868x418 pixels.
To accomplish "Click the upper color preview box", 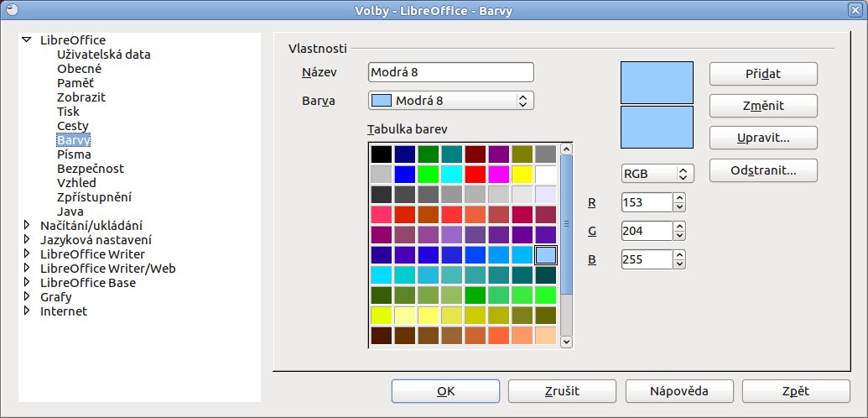I will pyautogui.click(x=657, y=82).
